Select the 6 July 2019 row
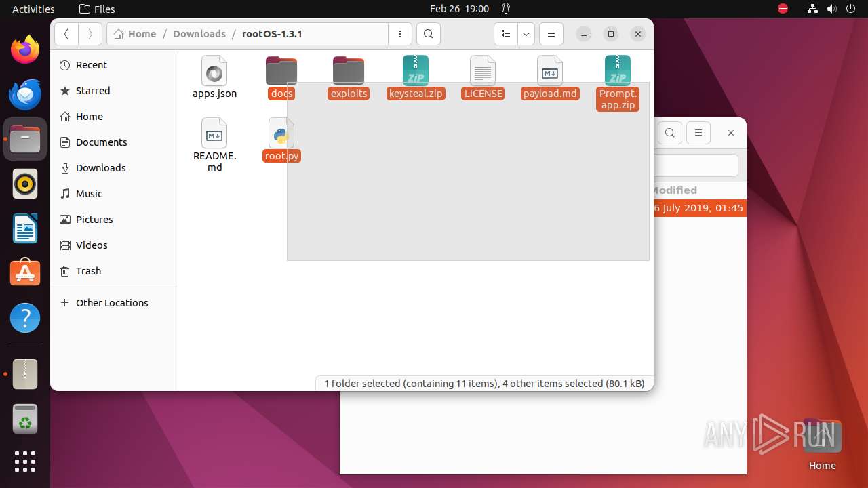Screen dimensions: 868x488 point(700,208)
